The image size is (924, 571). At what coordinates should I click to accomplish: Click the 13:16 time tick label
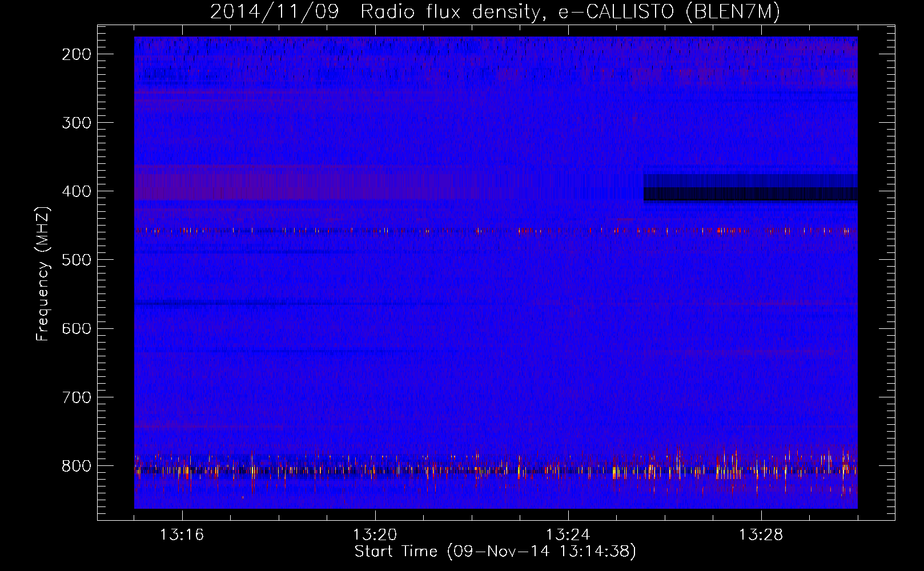(x=182, y=535)
